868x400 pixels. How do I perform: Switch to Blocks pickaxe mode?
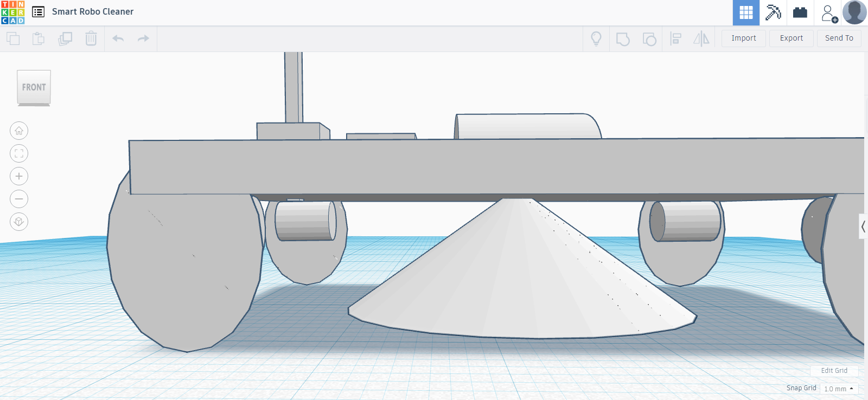773,12
